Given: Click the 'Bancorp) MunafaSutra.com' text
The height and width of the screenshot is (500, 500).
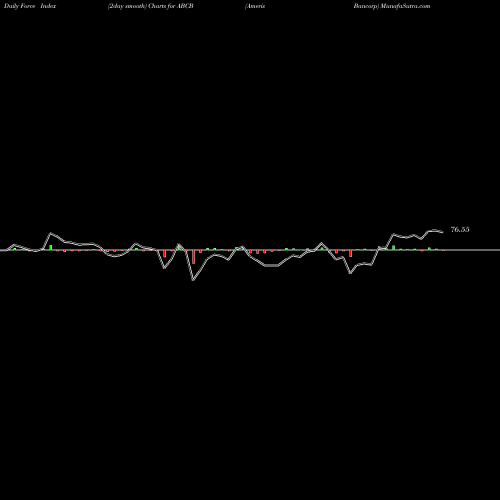Looking at the screenshot, I should (392, 6).
